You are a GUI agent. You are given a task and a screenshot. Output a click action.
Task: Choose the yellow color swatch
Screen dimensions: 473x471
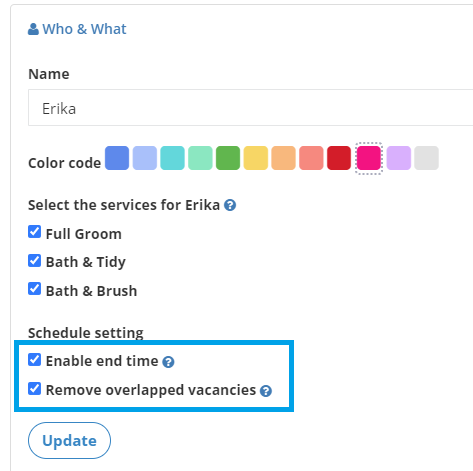pos(256,158)
